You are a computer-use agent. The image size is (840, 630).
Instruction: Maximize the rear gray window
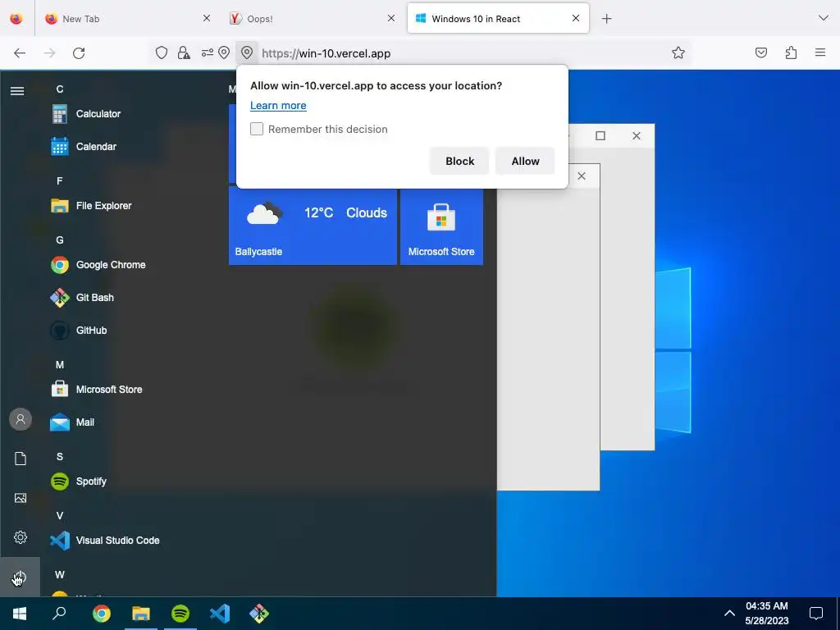[x=600, y=136]
